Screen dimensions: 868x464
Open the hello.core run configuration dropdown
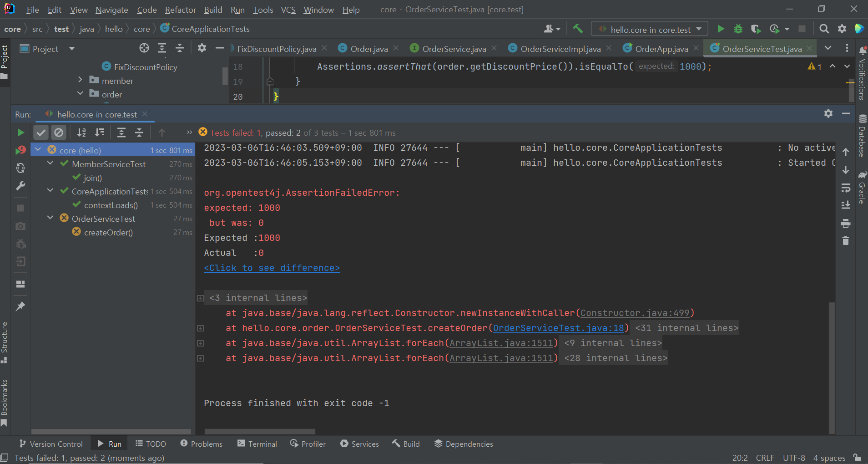click(650, 29)
